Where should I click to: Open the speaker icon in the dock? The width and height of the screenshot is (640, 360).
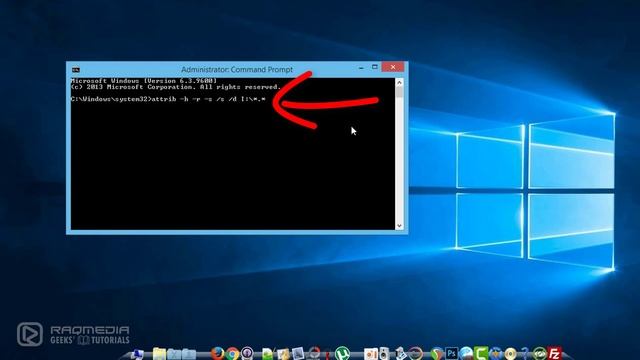click(384, 353)
